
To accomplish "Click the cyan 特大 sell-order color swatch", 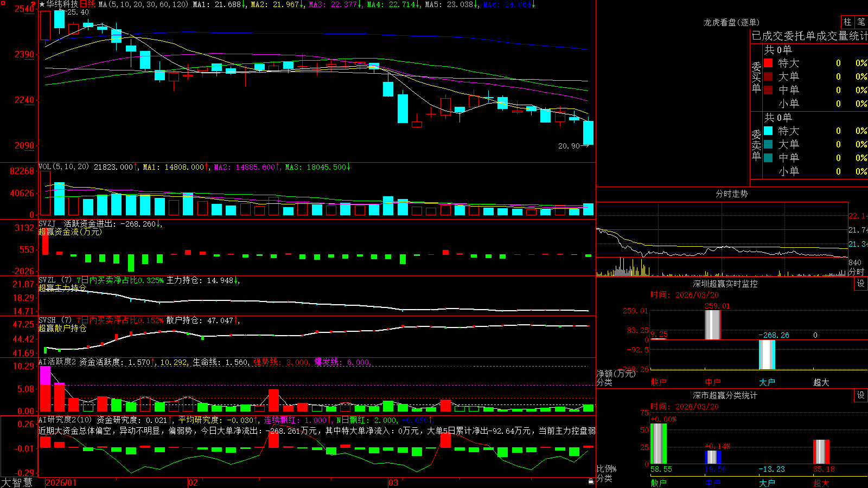I will 768,131.
